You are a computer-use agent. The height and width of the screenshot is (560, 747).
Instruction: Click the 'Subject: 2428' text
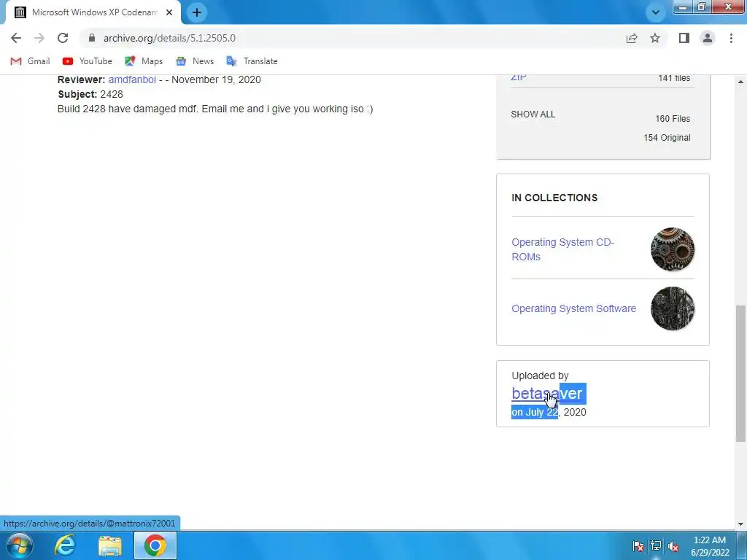tap(90, 94)
